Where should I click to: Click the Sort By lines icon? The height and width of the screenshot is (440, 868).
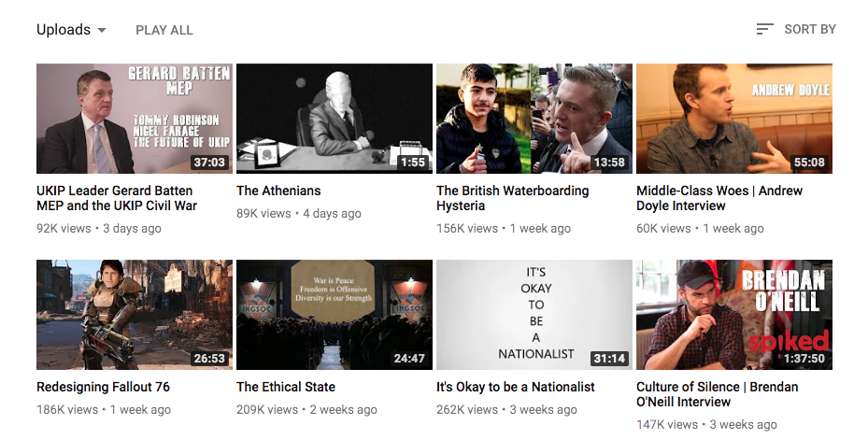coord(764,29)
